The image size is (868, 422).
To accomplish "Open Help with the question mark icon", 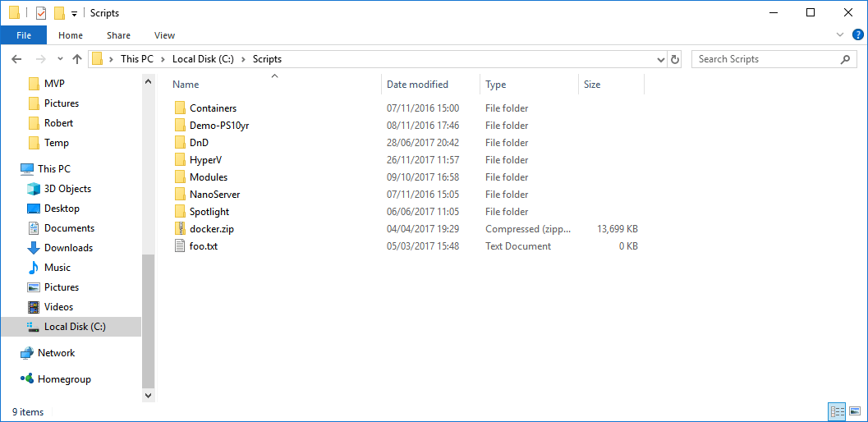I will [x=857, y=34].
